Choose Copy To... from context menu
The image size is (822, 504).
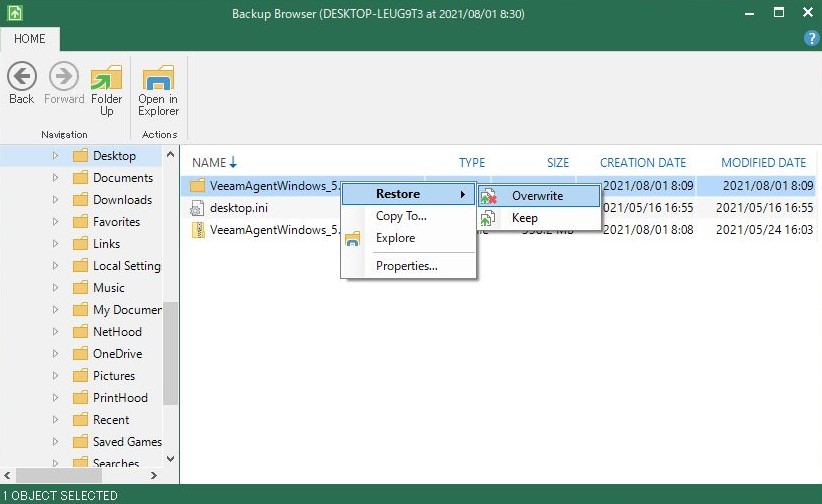click(x=408, y=216)
